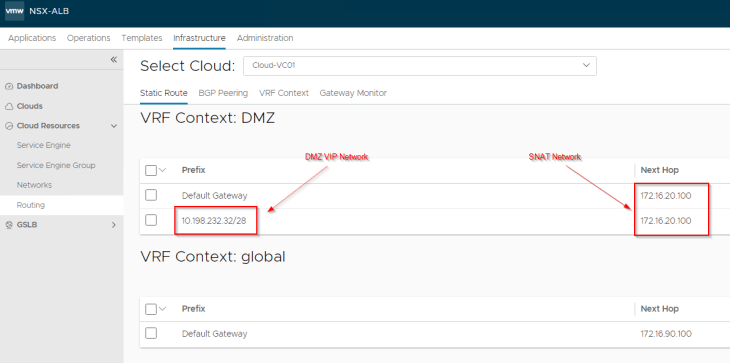Collapse the sidebar with double-chevron icon

(x=114, y=60)
